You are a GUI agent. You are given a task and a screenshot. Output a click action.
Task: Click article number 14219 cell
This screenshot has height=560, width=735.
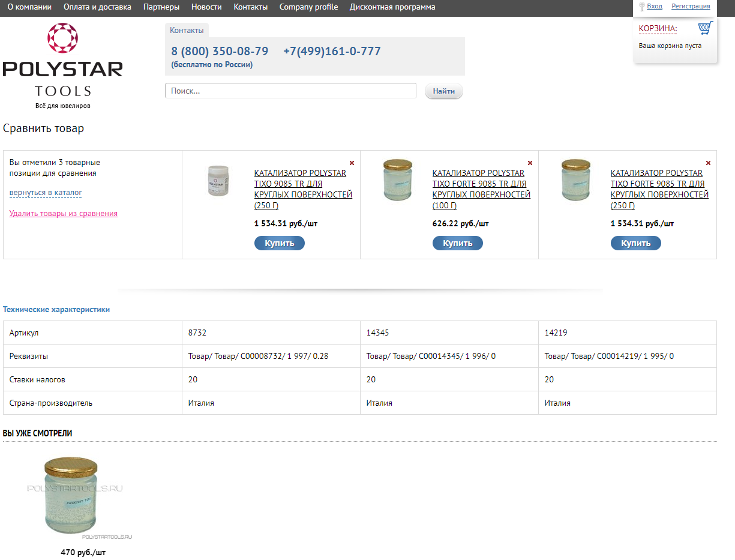[x=628, y=333]
